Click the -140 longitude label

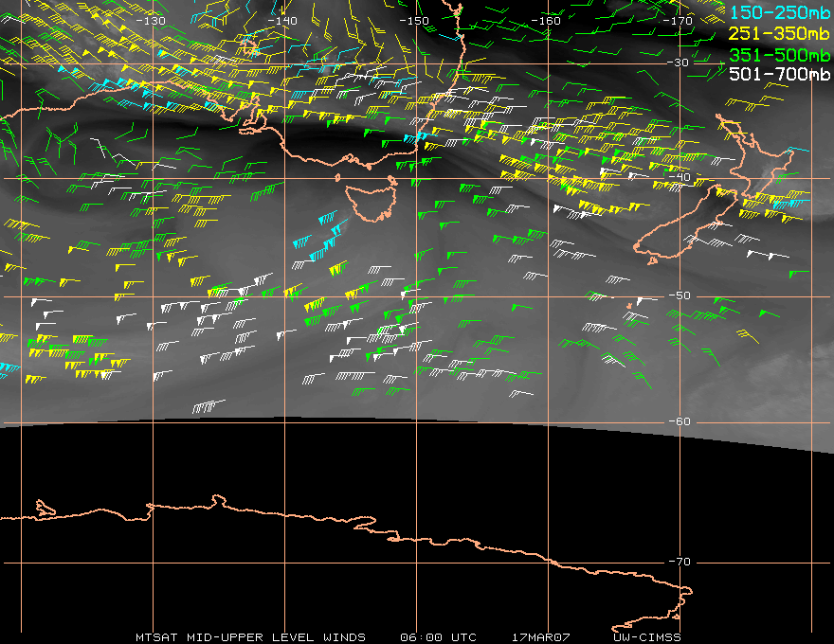tap(281, 21)
